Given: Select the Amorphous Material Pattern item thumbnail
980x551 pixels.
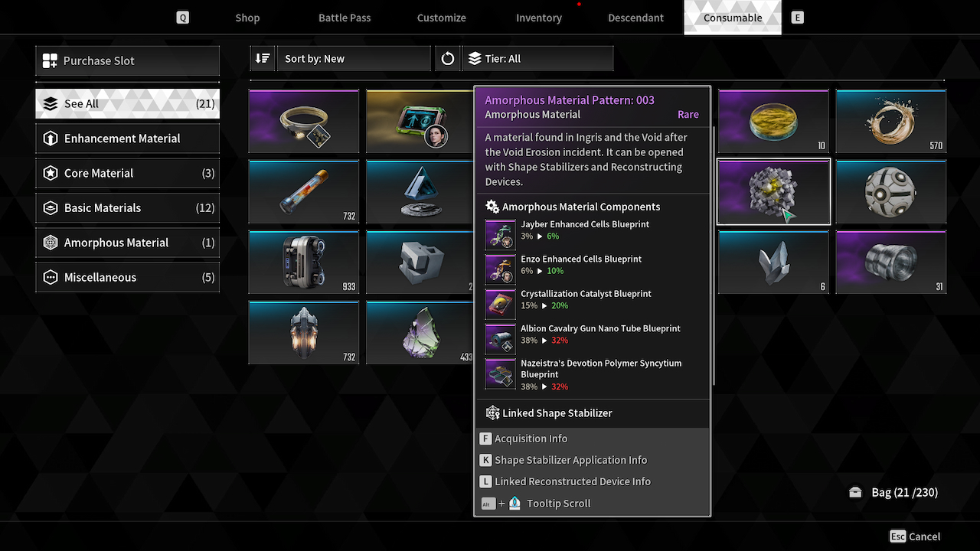Looking at the screenshot, I should coord(773,192).
